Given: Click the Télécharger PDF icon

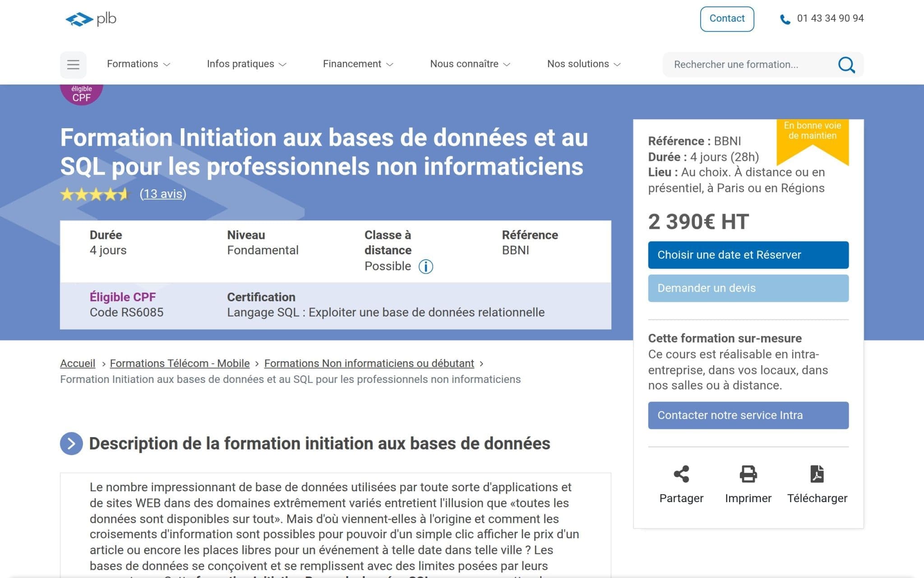Looking at the screenshot, I should (817, 474).
